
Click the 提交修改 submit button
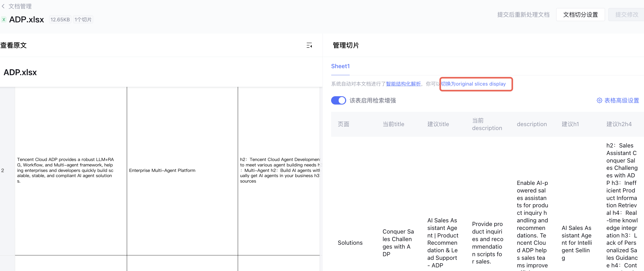pyautogui.click(x=627, y=15)
